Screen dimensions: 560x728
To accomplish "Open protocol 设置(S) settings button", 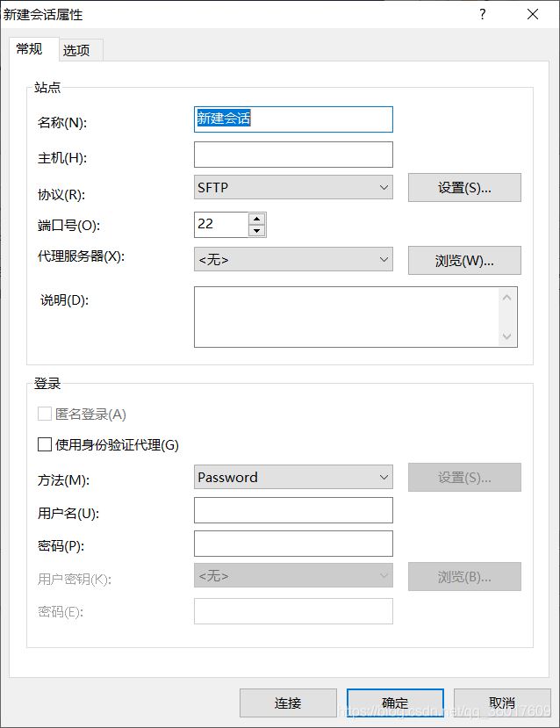I will (464, 187).
